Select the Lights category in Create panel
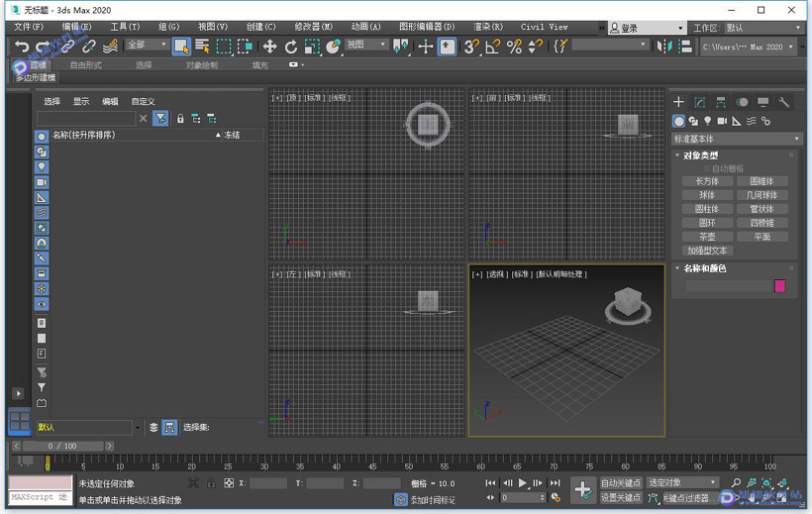812x514 pixels. point(707,121)
